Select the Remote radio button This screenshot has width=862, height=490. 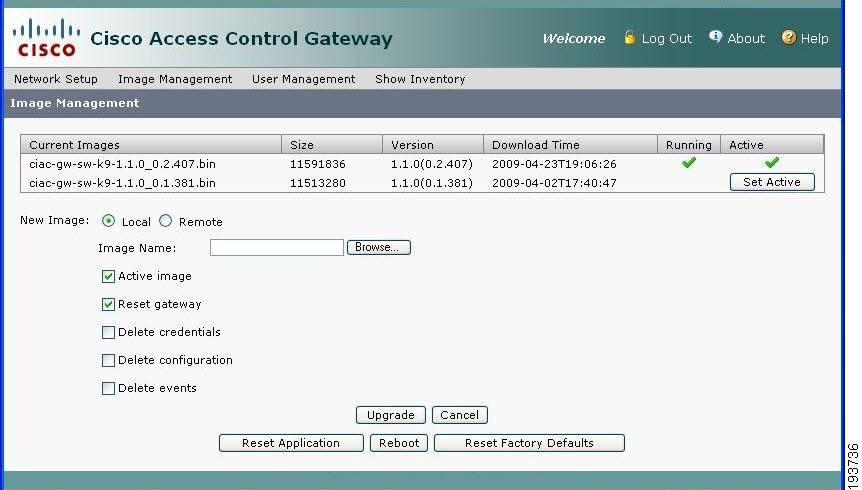[x=166, y=222]
